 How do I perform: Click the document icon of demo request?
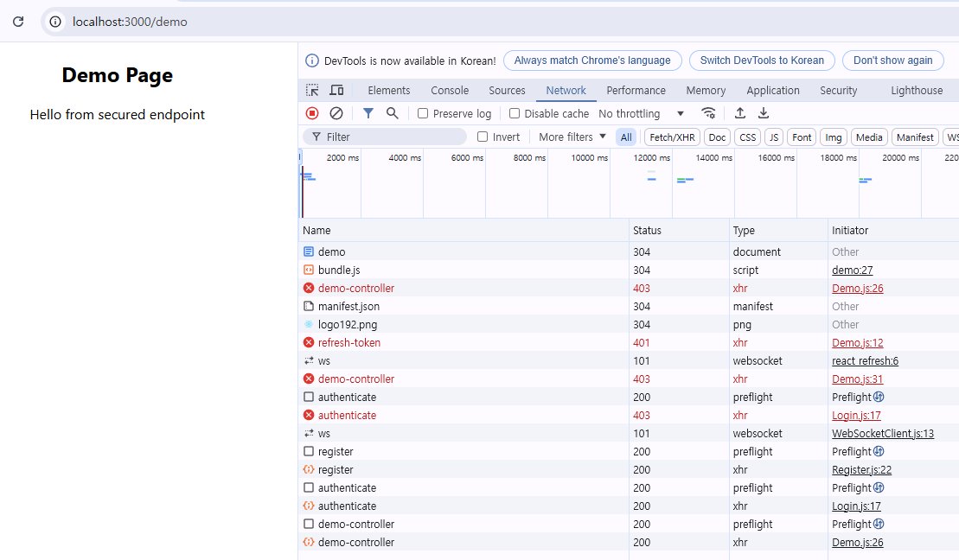click(309, 251)
